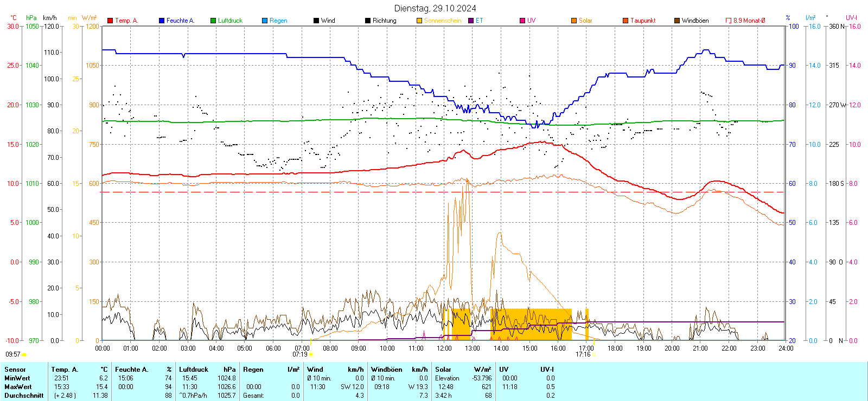This screenshot has height=401, width=868.
Task: Click the green Luftdruck legend icon
Action: pyautogui.click(x=213, y=21)
